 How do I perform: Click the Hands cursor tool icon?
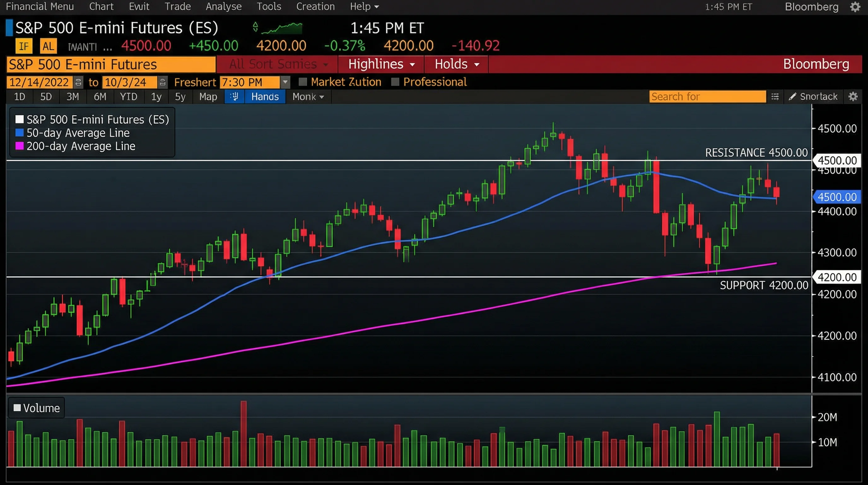[x=234, y=97]
